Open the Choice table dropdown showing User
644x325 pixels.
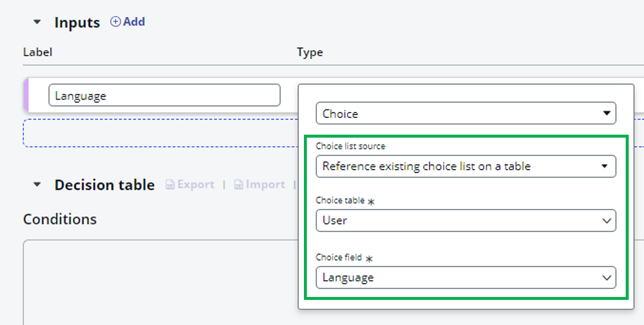[x=466, y=221]
